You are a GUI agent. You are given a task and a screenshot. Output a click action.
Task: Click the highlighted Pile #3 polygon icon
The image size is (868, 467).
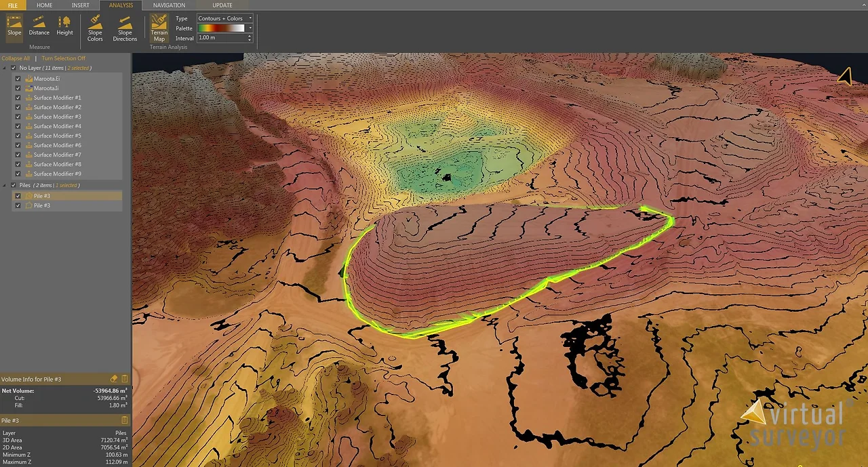28,196
